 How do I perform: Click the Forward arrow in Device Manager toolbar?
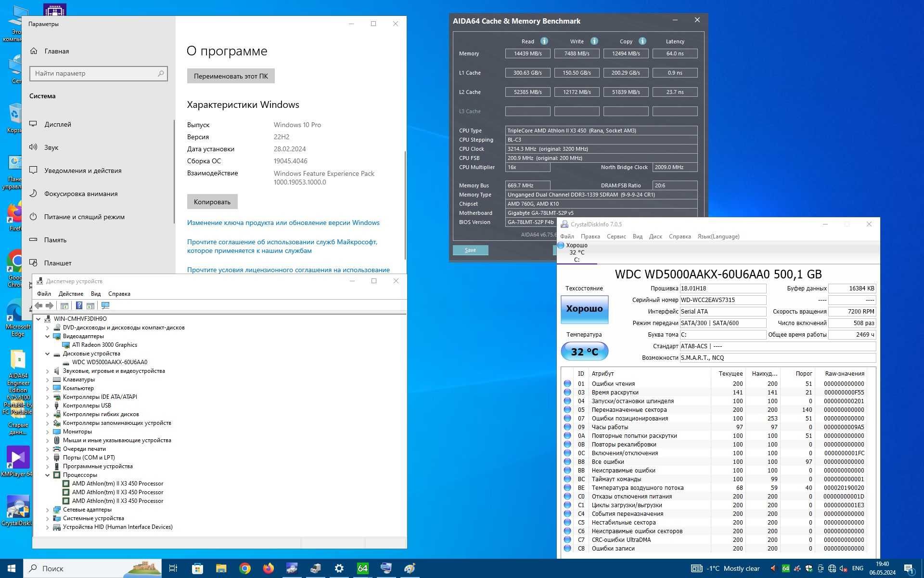click(x=50, y=305)
